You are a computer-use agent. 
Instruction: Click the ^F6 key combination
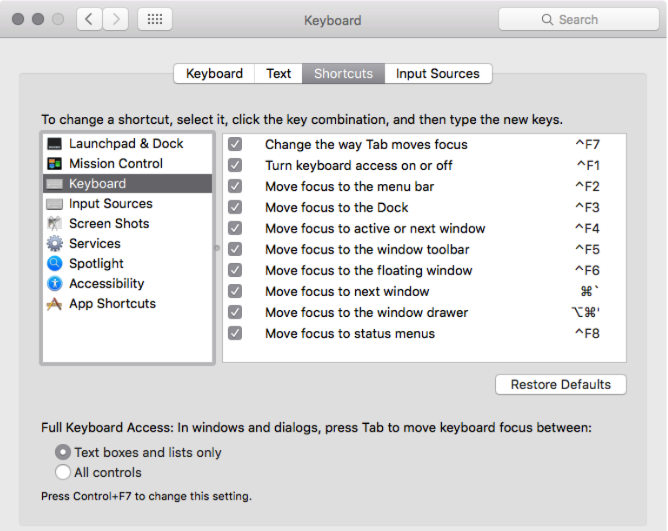(587, 270)
